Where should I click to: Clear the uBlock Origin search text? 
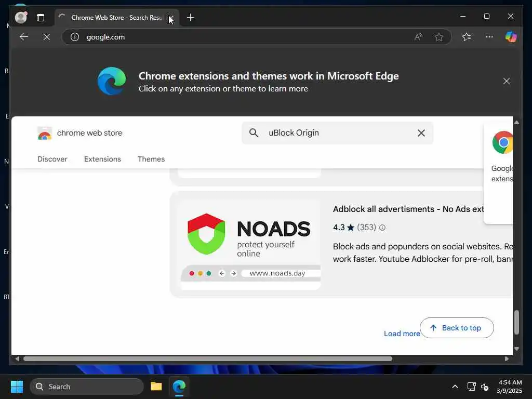[x=421, y=133]
